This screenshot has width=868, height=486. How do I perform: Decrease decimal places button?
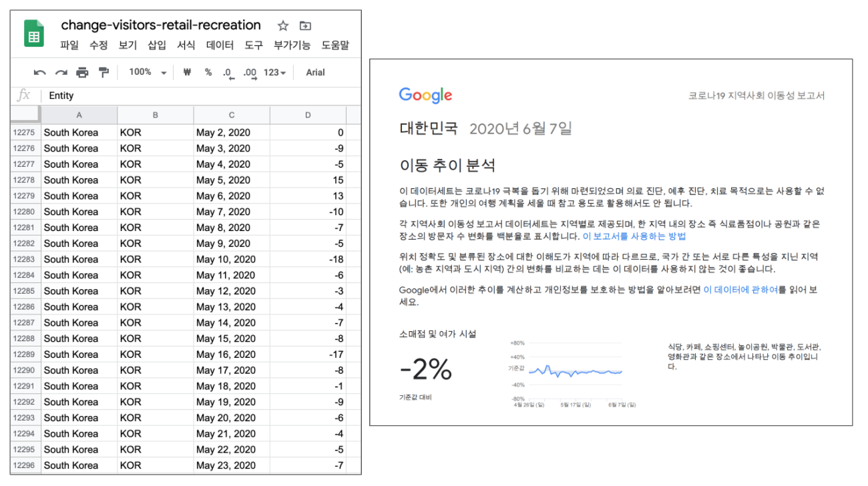(228, 73)
